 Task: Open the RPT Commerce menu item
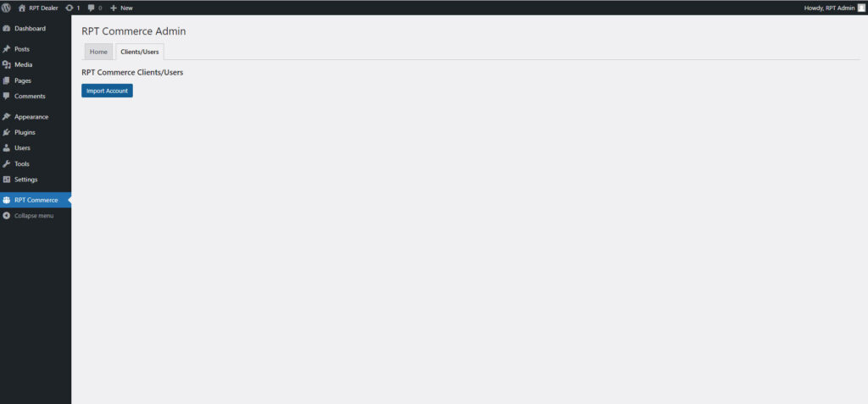tap(36, 200)
